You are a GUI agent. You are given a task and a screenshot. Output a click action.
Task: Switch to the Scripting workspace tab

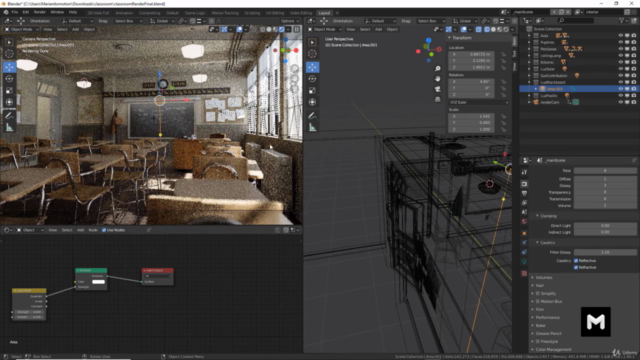pos(252,13)
